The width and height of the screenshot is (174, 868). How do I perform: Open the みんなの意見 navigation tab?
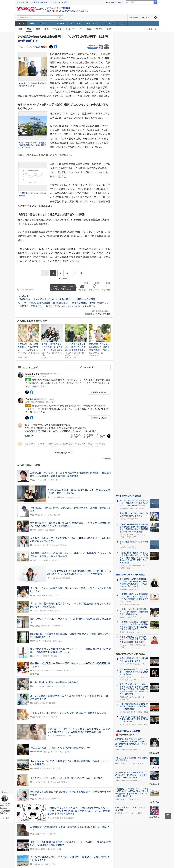(x=92, y=24)
